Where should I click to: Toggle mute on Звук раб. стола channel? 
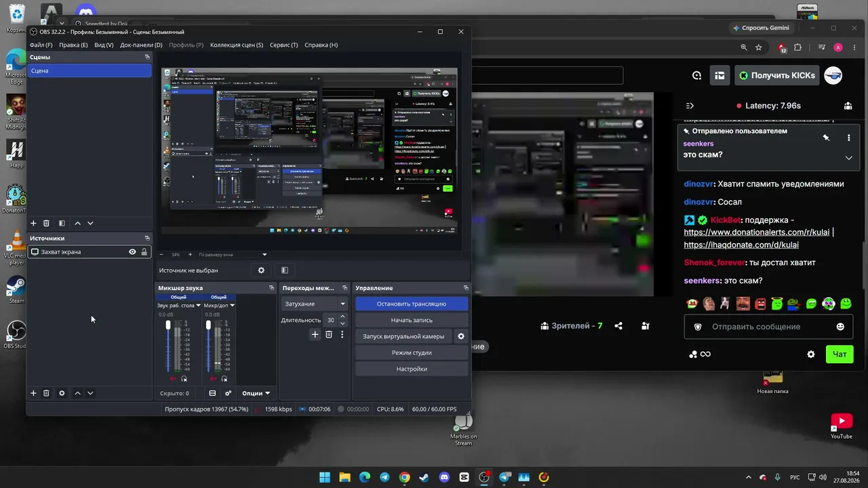coord(173,378)
